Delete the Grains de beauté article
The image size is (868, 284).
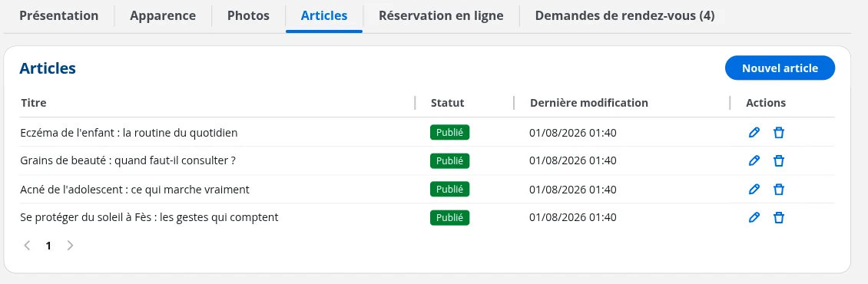coord(779,160)
